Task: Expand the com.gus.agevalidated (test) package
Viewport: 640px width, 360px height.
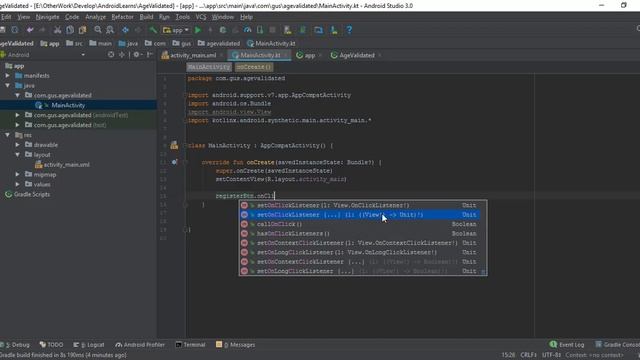Action: pyautogui.click(x=18, y=125)
